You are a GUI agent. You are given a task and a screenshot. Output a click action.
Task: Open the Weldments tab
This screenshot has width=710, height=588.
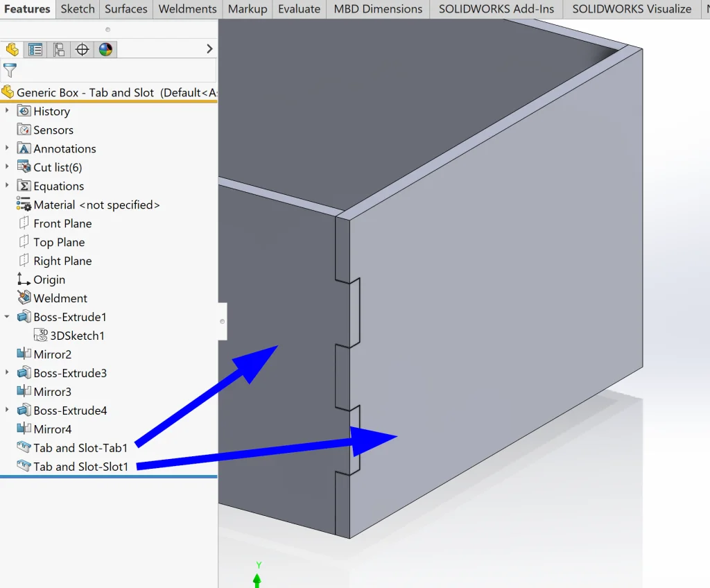[x=187, y=9]
